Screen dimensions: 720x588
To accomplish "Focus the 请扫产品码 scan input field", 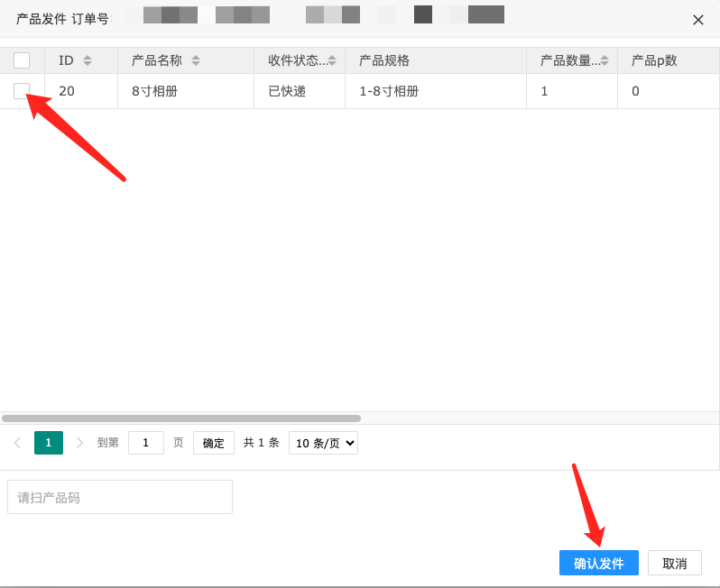I will pyautogui.click(x=120, y=497).
